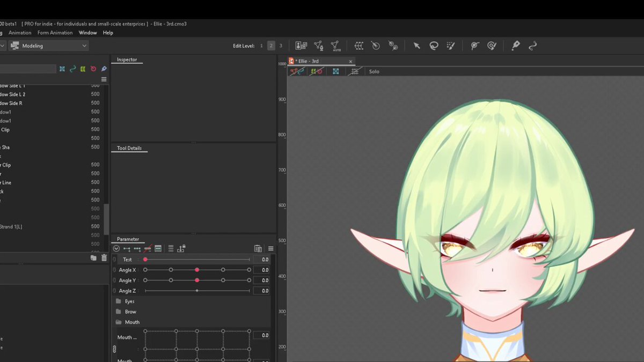Image resolution: width=644 pixels, height=362 pixels.
Task: Select the Create warp deformer icon
Action: point(359,46)
